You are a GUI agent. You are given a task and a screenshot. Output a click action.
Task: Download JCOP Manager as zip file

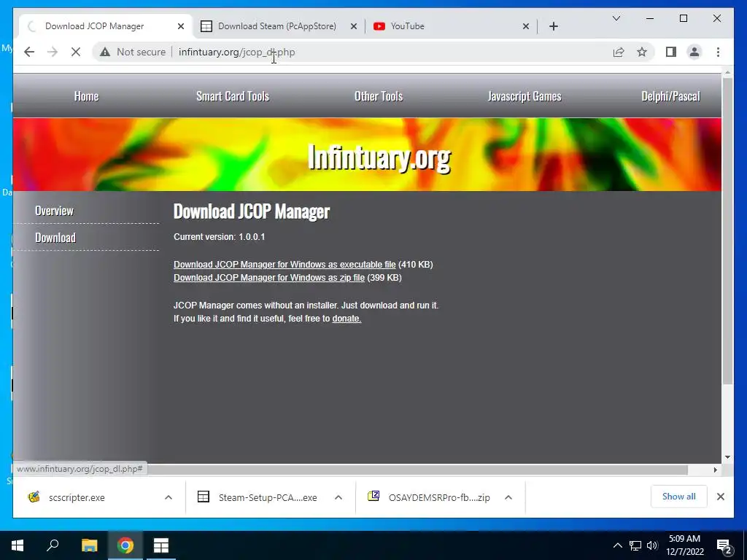click(x=268, y=278)
